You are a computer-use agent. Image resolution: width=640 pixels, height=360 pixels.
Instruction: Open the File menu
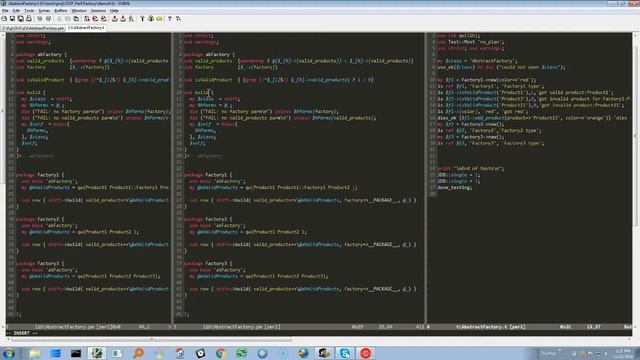[5, 11]
